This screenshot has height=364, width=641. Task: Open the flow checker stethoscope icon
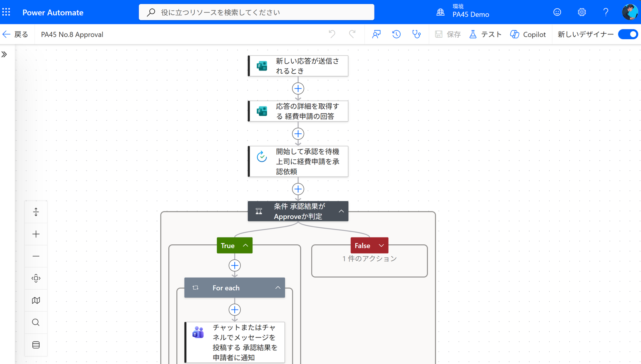coord(417,34)
